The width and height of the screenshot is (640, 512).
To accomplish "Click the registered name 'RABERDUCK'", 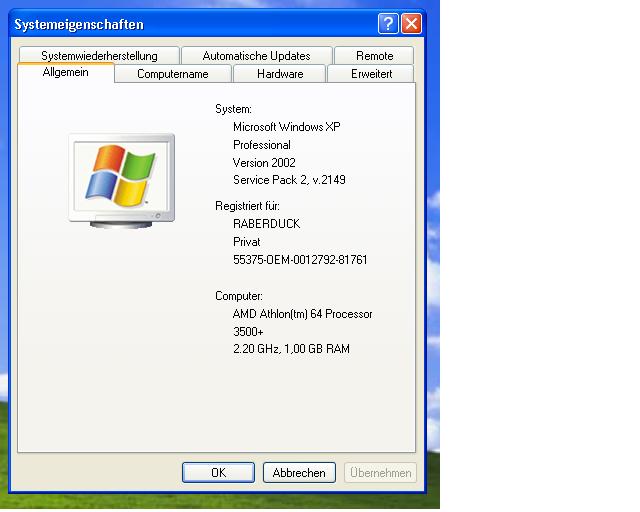I will tap(267, 224).
